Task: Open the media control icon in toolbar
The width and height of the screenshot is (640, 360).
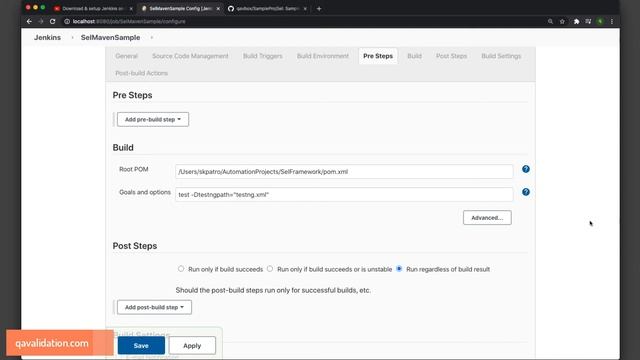Action: click(x=588, y=21)
